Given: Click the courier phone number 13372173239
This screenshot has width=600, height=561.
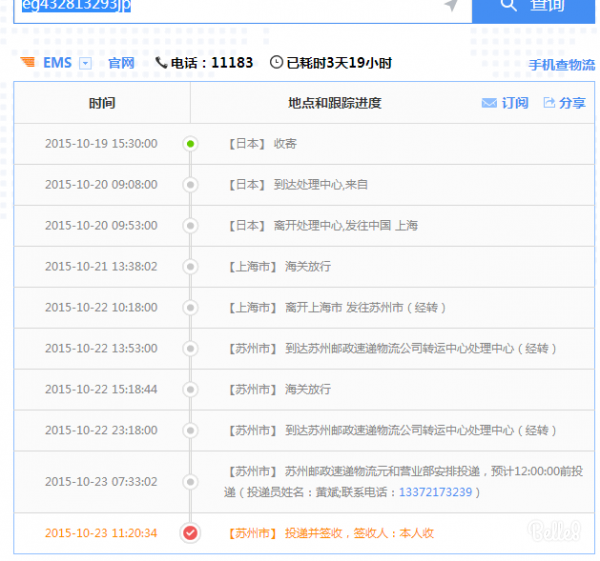Looking at the screenshot, I should click(x=435, y=492).
